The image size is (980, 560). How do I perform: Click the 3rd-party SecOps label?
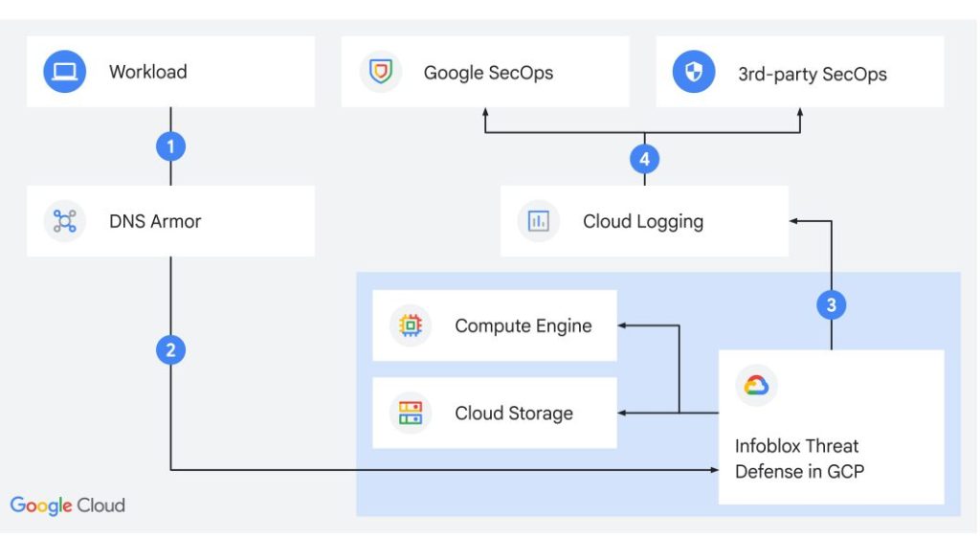(812, 74)
